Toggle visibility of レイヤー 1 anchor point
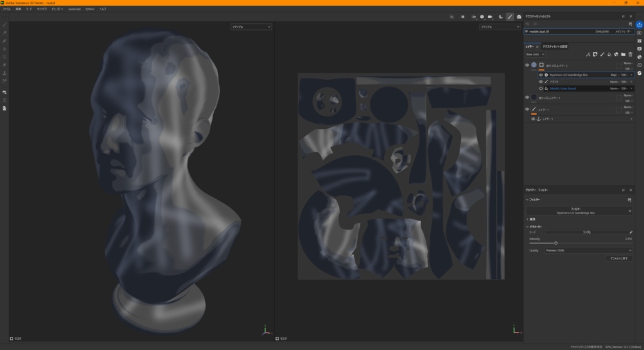Image resolution: width=644 pixels, height=350 pixels. 533,119
